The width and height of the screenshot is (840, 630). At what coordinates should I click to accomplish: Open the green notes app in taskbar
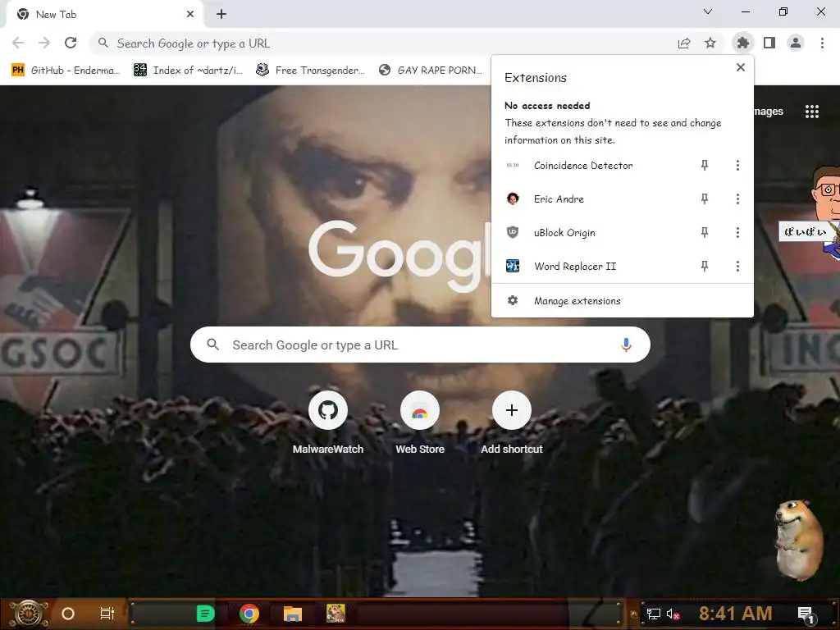coord(205,614)
